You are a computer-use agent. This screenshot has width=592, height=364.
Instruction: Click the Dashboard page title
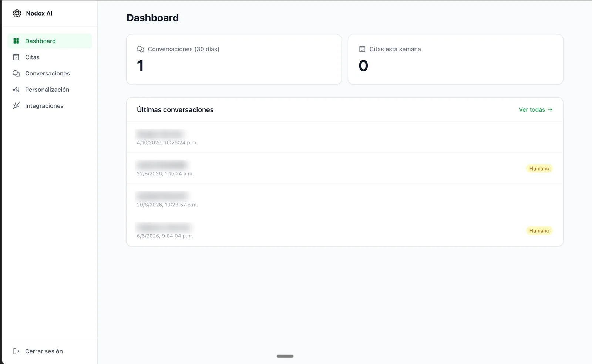coord(152,18)
